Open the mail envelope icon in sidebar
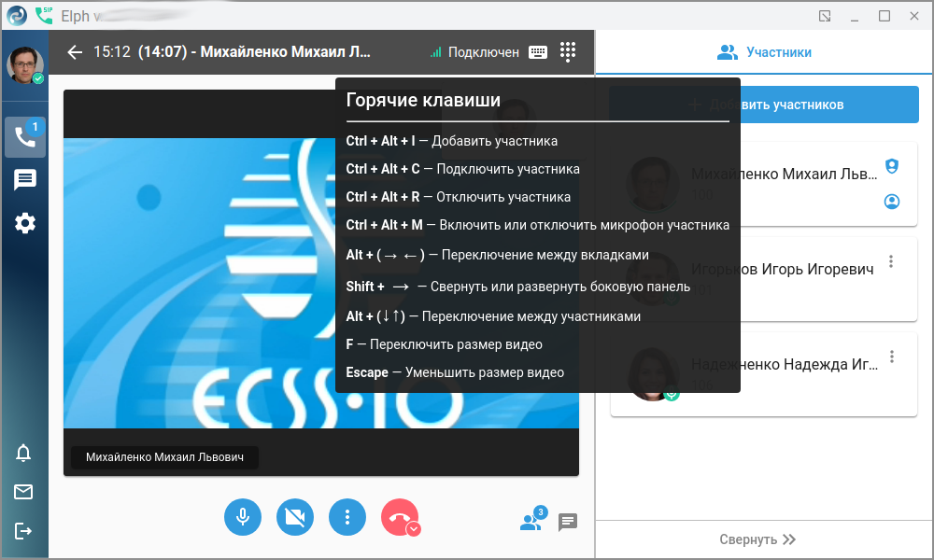This screenshot has height=560, width=934. coord(23,492)
